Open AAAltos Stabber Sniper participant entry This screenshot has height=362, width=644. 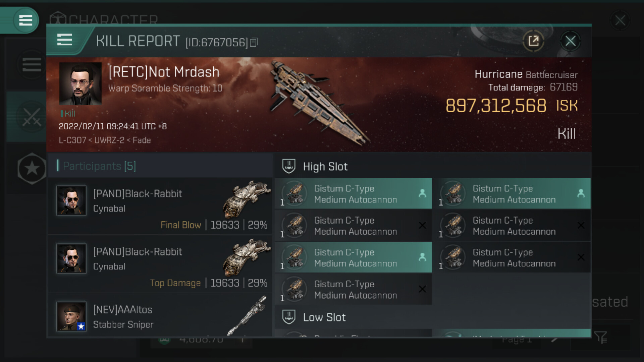pyautogui.click(x=161, y=316)
